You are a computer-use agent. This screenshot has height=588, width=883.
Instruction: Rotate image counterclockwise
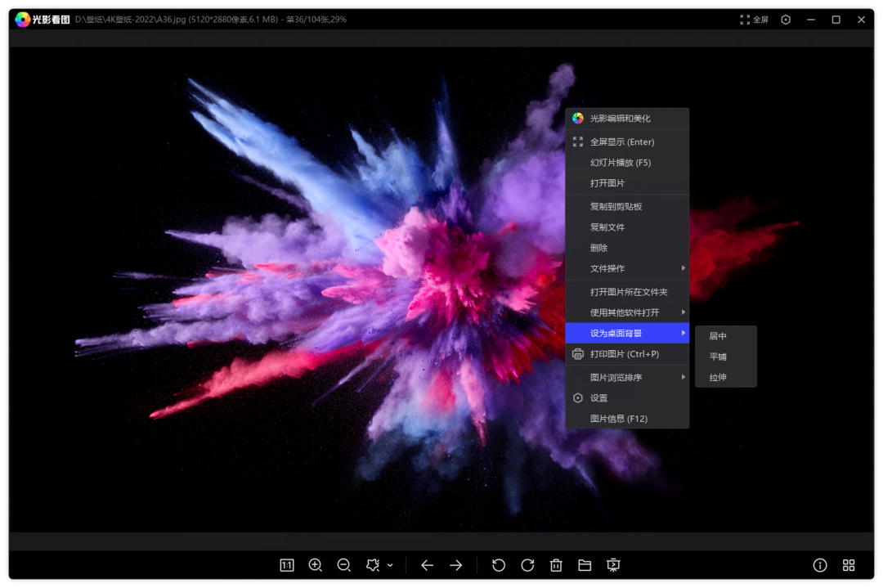(499, 565)
